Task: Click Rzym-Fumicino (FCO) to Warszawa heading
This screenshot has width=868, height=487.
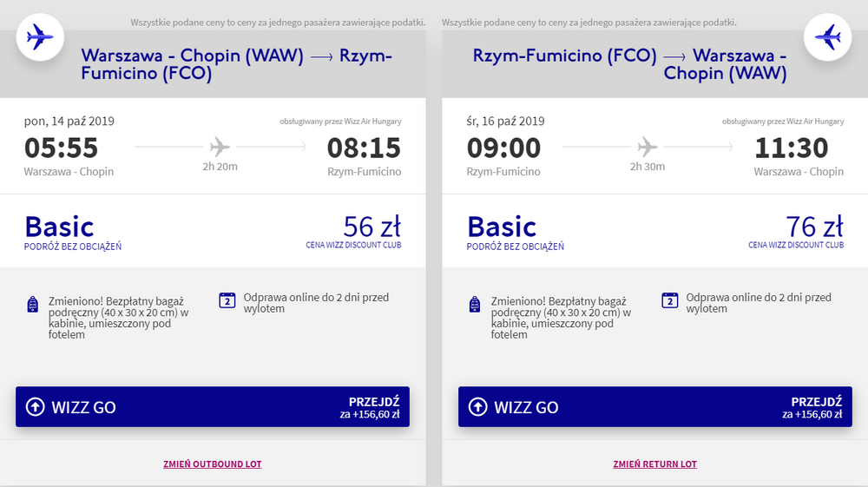Action: click(630, 64)
